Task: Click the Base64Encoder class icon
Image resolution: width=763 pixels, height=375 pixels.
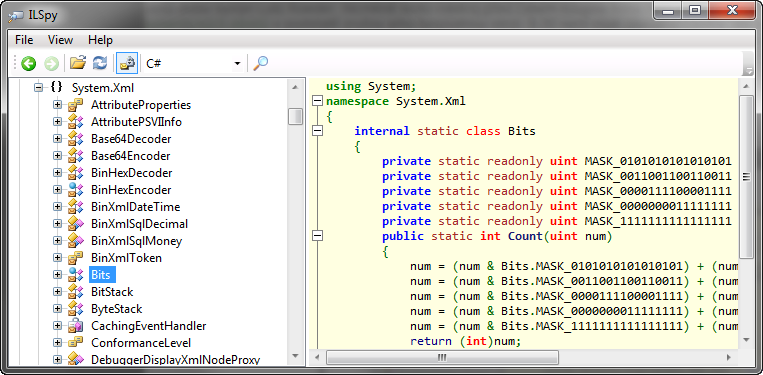Action: click(x=75, y=156)
